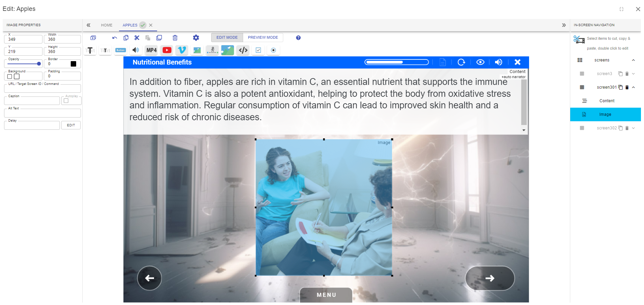The width and height of the screenshot is (644, 305).
Task: Collapse the left properties panel
Action: 88,25
